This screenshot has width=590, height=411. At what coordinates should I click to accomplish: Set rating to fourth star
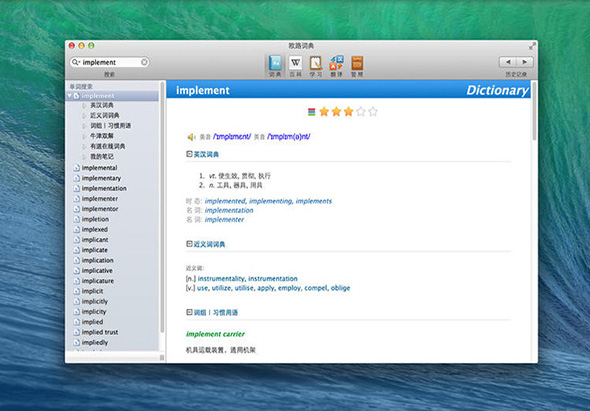pos(361,111)
